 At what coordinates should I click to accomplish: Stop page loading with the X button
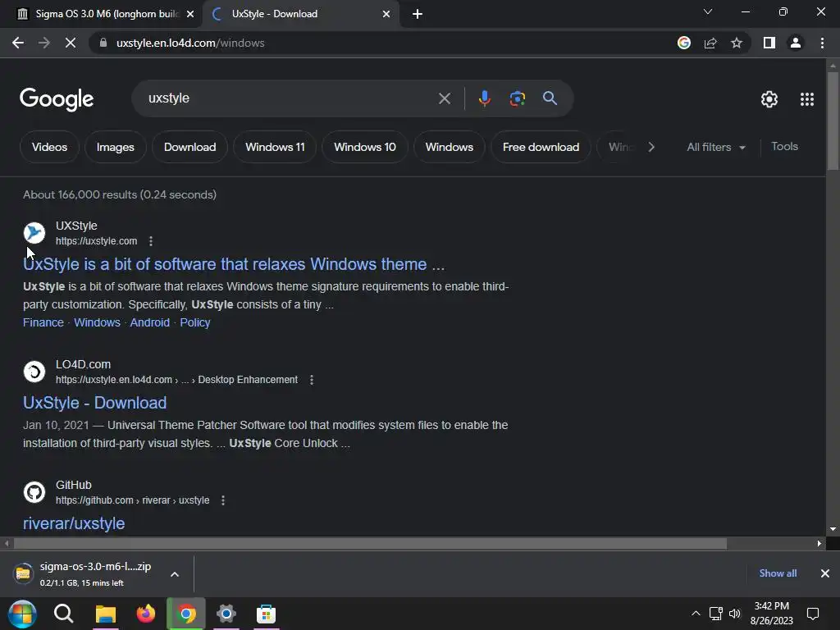pos(71,43)
